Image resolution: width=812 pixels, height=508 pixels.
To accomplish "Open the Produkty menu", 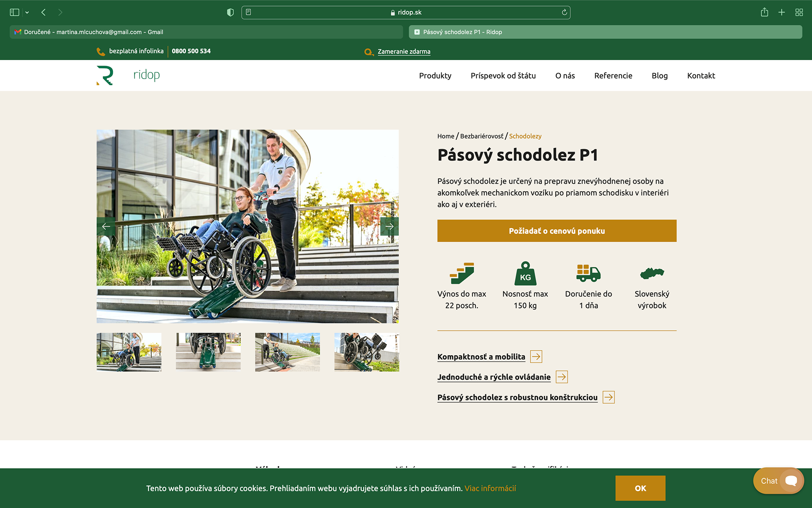I will point(435,75).
